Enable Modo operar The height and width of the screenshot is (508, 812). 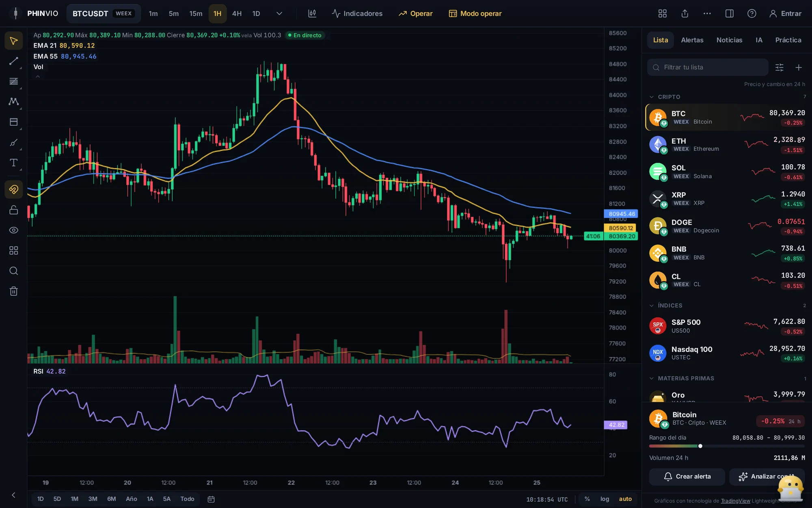pyautogui.click(x=475, y=13)
